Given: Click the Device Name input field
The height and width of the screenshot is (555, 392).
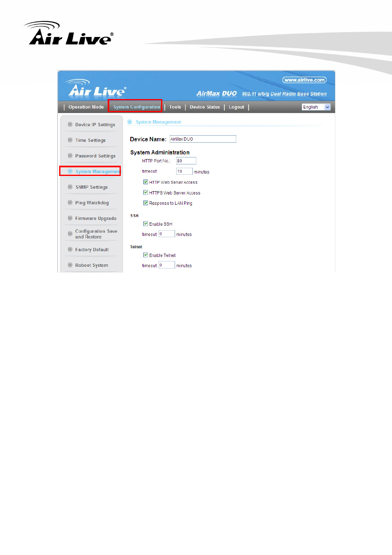Looking at the screenshot, I should coord(203,139).
